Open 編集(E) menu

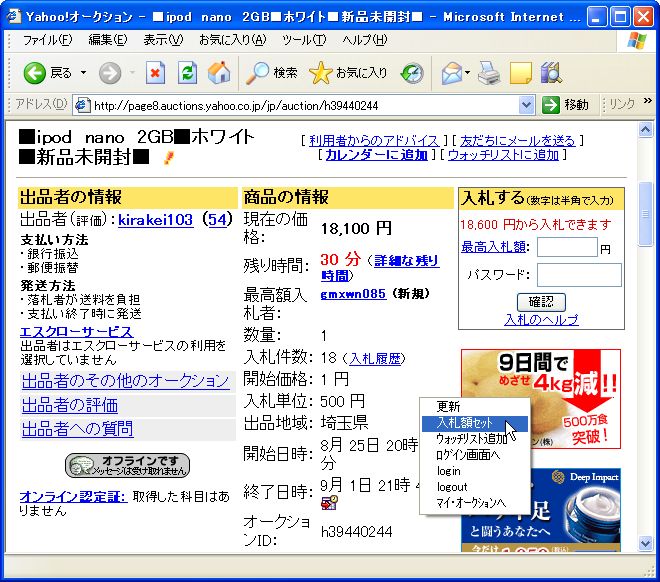click(x=108, y=40)
